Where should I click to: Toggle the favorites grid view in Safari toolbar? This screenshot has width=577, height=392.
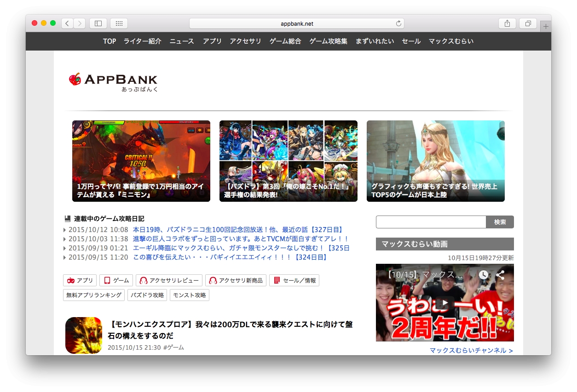pyautogui.click(x=119, y=23)
